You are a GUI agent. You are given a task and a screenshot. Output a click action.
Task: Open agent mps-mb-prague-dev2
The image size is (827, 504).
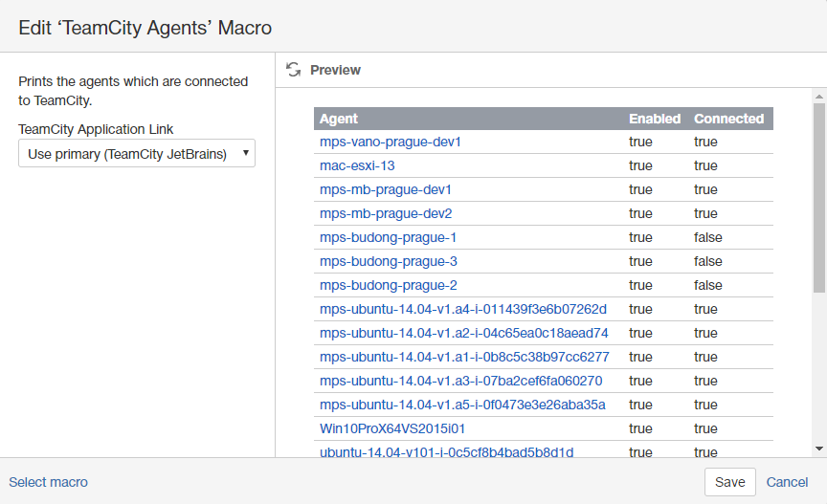click(x=386, y=213)
